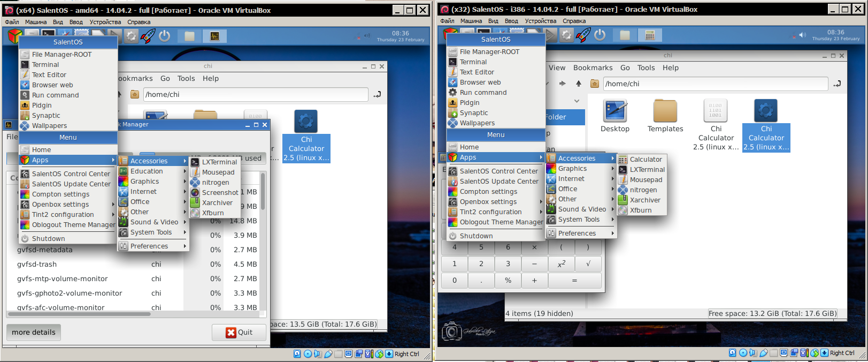
Task: Select the Task Manager taskbar button in x64 panel
Action: pos(214,36)
